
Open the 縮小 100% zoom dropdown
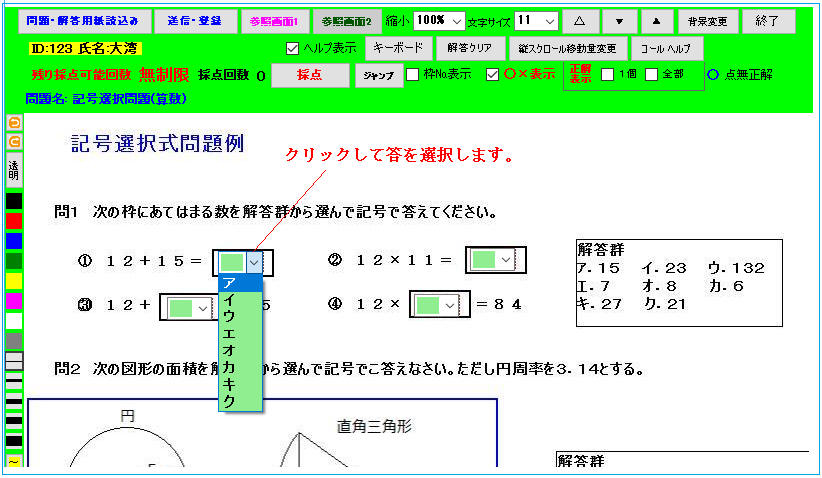441,21
